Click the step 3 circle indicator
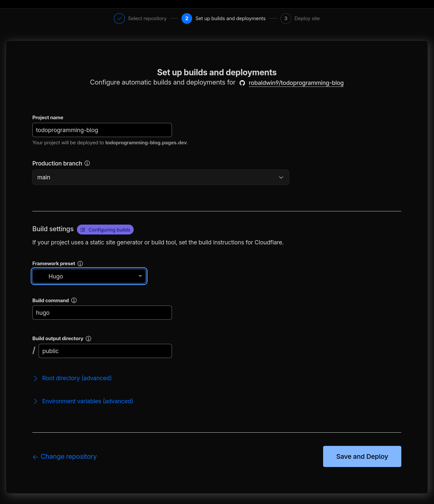The height and width of the screenshot is (504, 434). coord(286,18)
